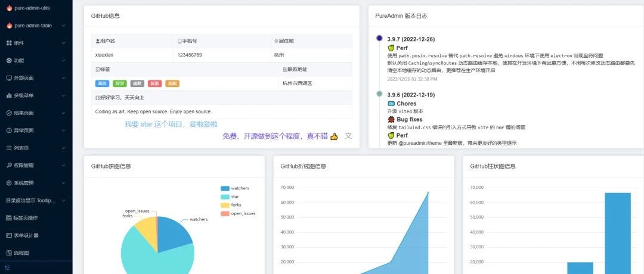
Task: Click the fire icon beside pure-admin-table
Action: point(9,26)
